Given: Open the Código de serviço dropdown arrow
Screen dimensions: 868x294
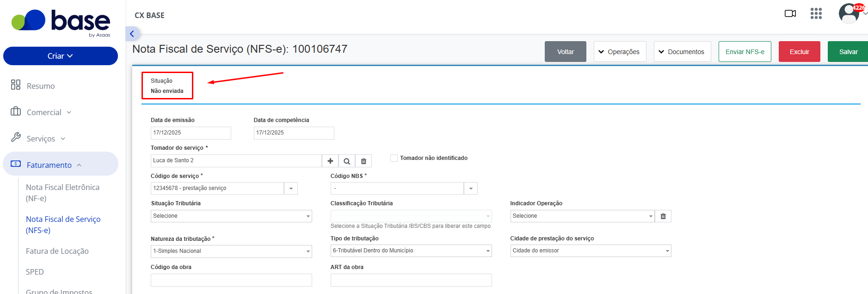Looking at the screenshot, I should coord(291,189).
